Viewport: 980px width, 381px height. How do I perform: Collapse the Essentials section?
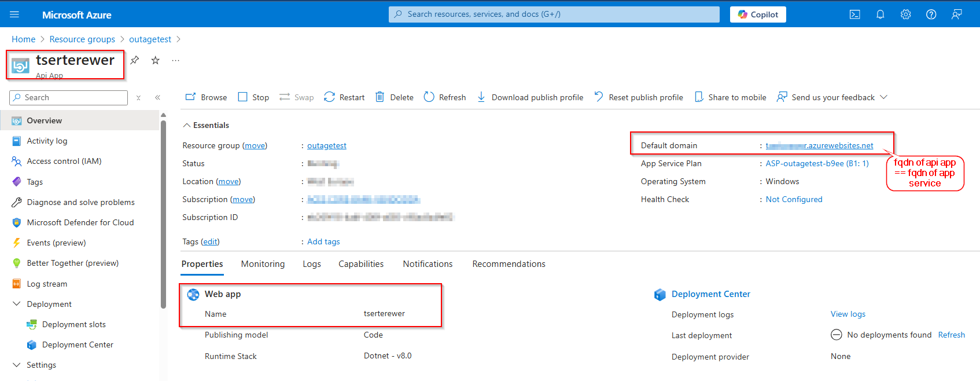[206, 125]
